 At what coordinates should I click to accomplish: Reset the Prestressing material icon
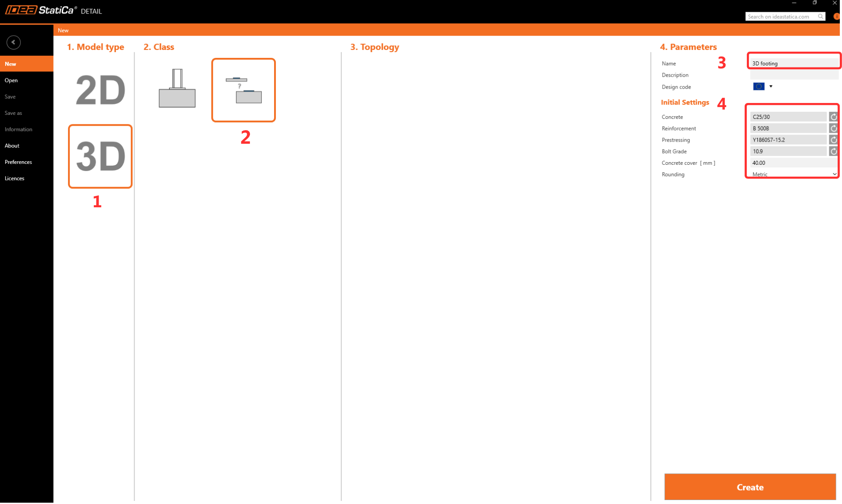[833, 140]
